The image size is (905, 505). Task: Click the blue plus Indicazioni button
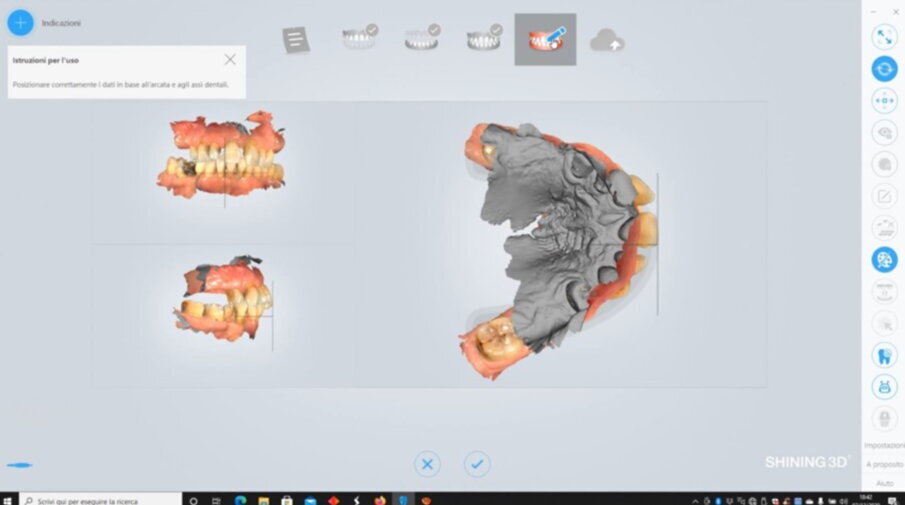click(x=20, y=22)
